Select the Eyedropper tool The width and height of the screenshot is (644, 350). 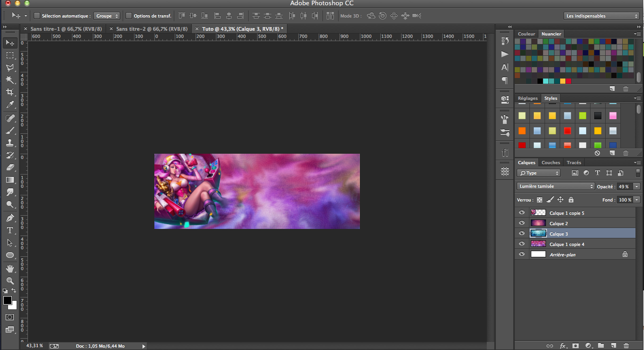click(10, 105)
